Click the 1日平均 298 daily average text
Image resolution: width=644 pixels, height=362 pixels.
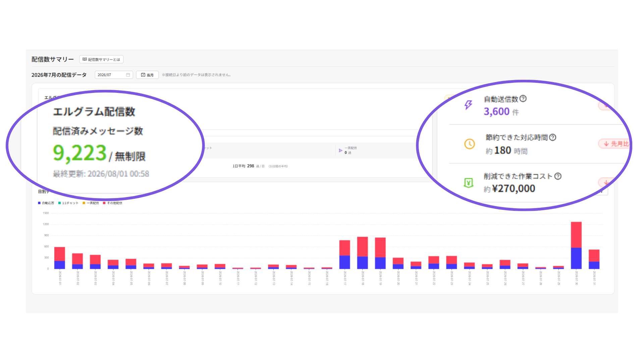(260, 166)
